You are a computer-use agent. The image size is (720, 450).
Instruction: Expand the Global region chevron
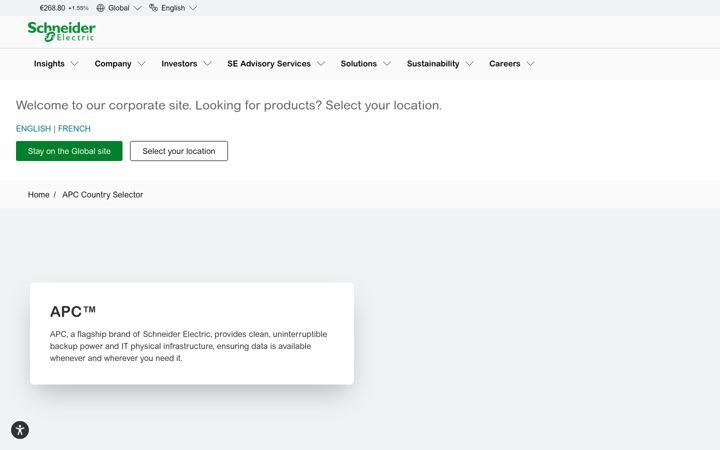[137, 8]
